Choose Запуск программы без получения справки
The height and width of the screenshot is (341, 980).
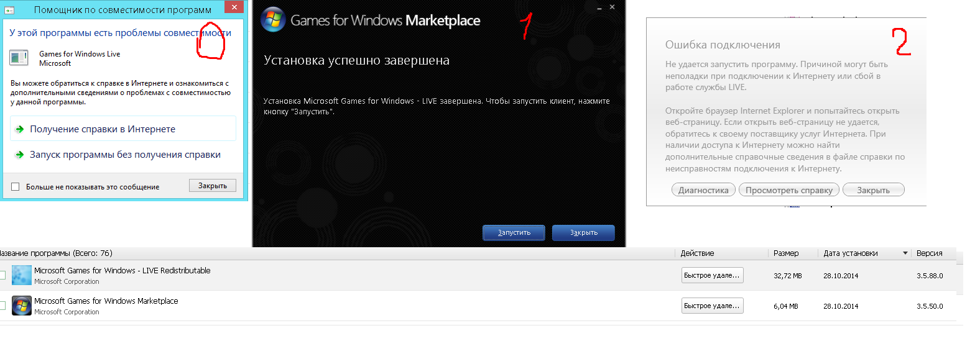[x=125, y=155]
